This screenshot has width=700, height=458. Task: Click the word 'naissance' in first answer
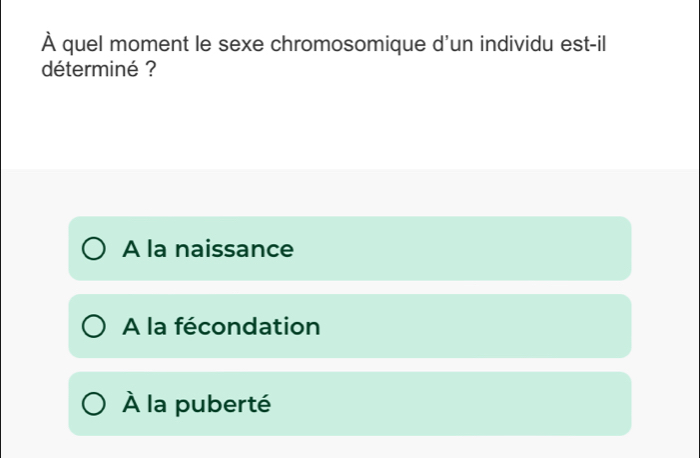[x=235, y=248]
